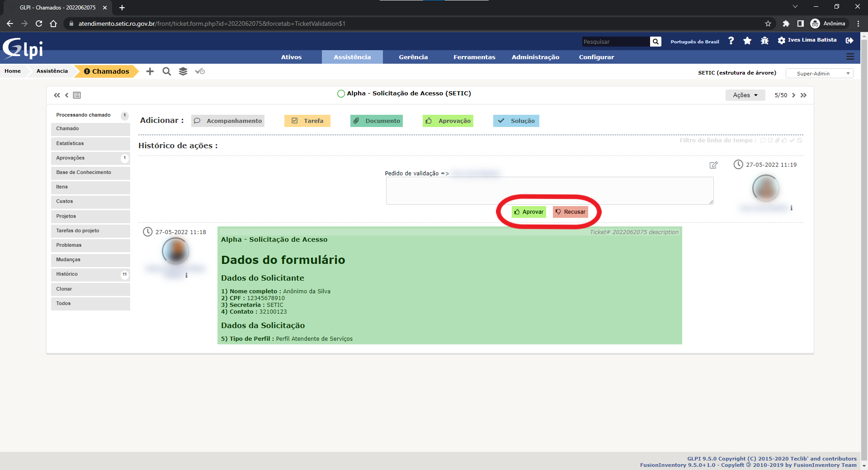Focus the Pesquisar search field
Screen dimensions: 868x470
[616, 42]
